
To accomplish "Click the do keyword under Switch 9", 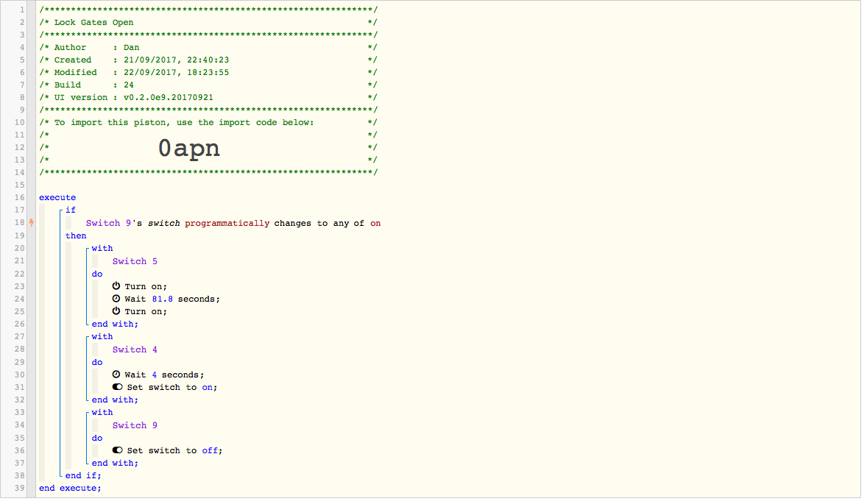I will tap(97, 439).
